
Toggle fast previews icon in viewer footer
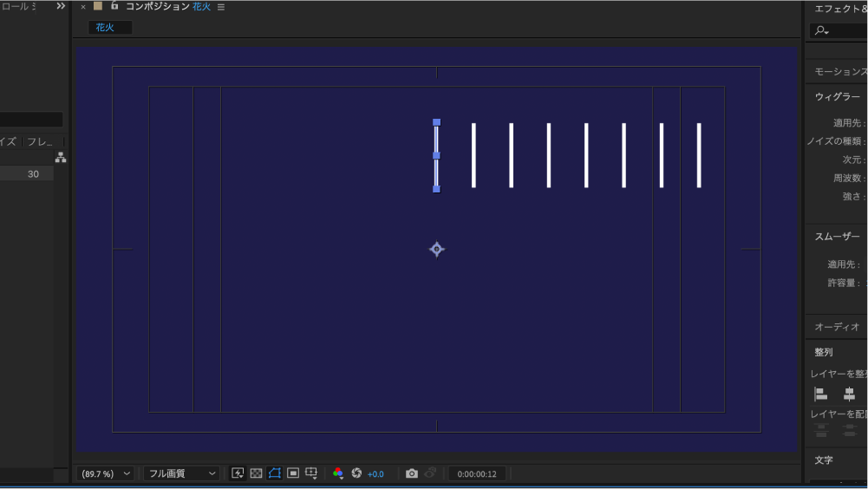(x=238, y=473)
